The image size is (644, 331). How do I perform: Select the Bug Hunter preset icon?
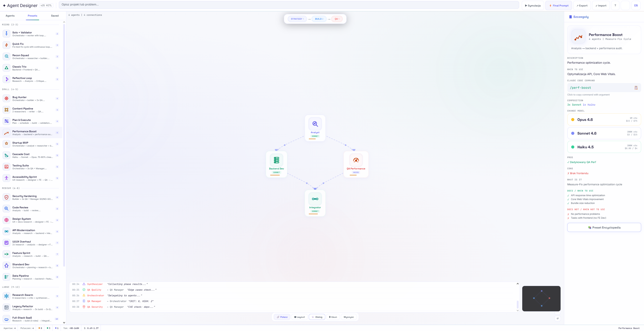point(6,98)
